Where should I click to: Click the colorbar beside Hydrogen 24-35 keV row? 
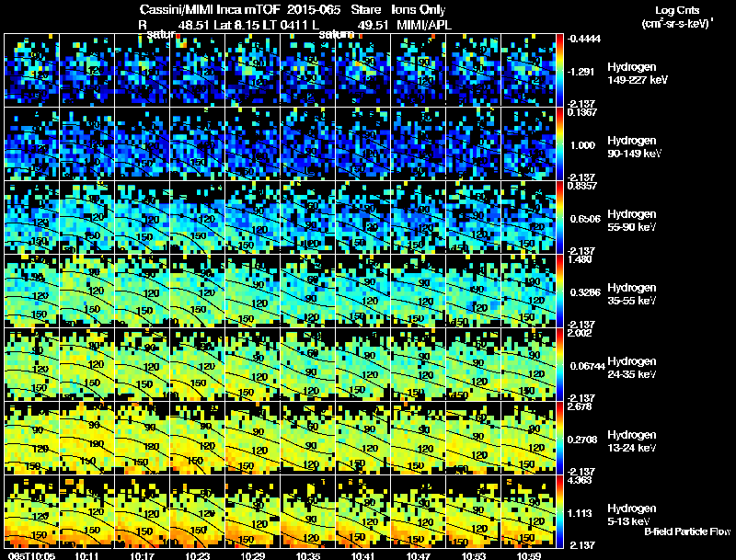[x=559, y=364]
